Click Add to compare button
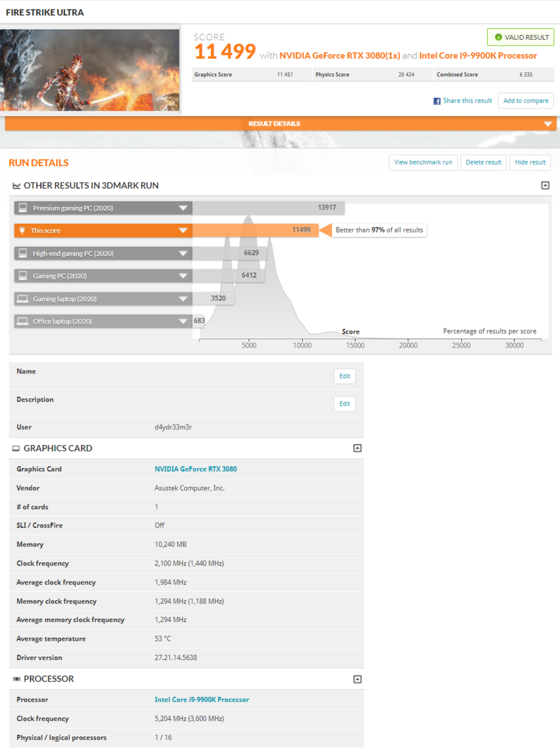 click(526, 101)
